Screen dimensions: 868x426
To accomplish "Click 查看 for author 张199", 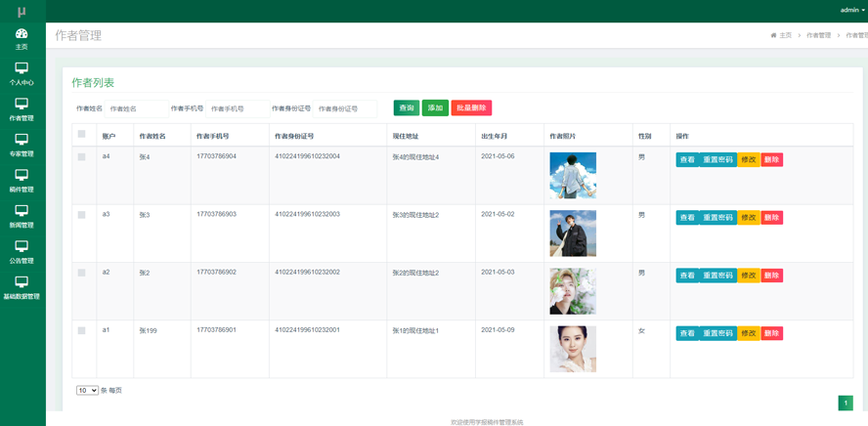I will pyautogui.click(x=687, y=333).
